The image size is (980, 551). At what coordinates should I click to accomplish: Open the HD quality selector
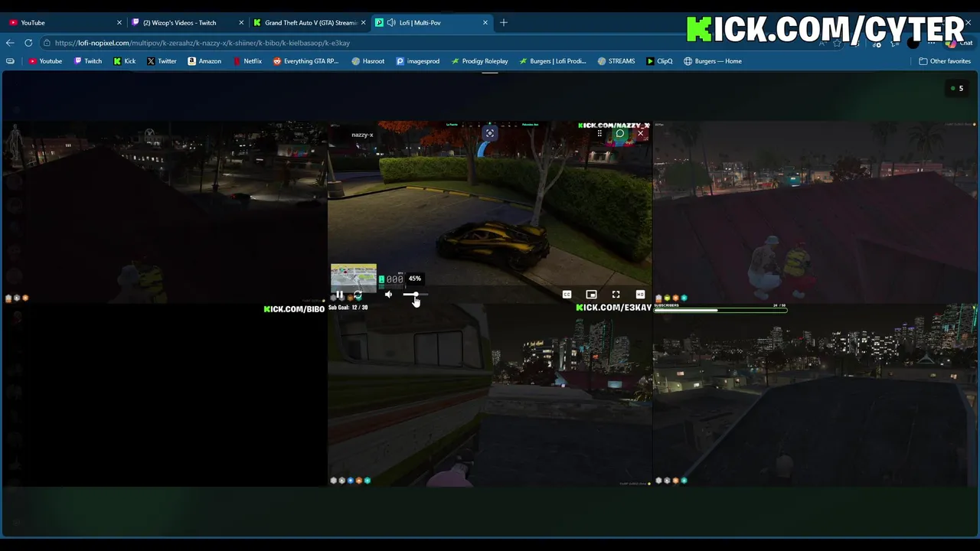[x=640, y=295]
